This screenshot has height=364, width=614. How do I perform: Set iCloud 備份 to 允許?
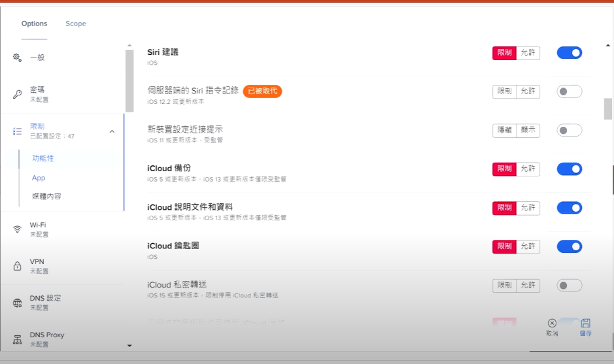click(x=528, y=169)
